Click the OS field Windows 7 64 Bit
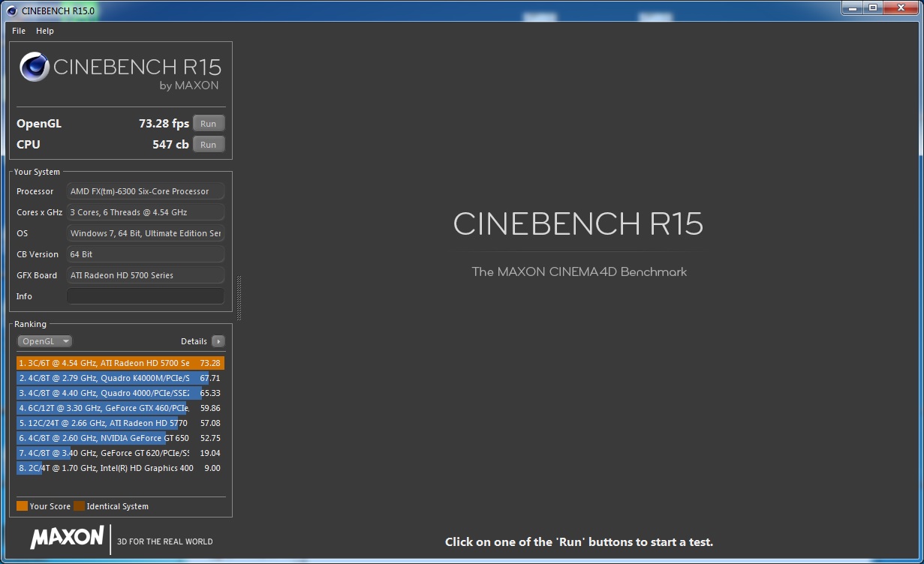Screen dimensions: 924x564 click(146, 233)
